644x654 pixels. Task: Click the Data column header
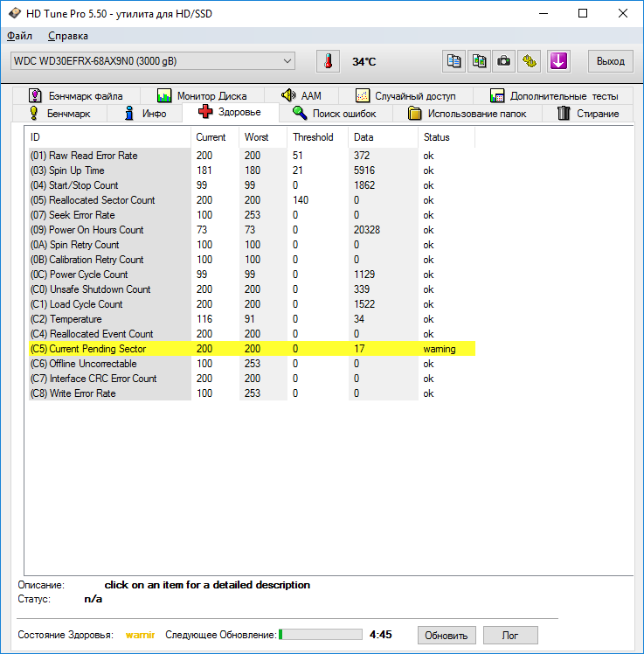383,137
